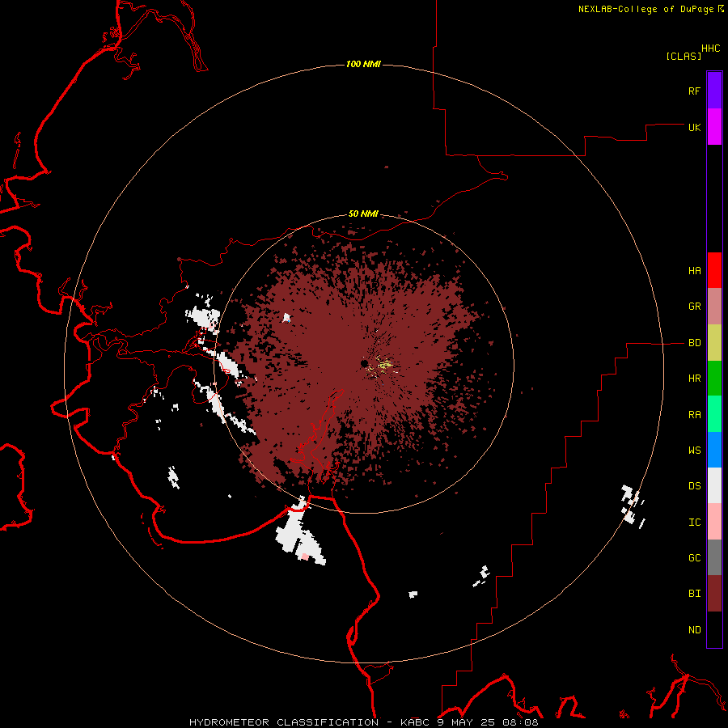
Task: Click the [CLAS] legend header
Action: pos(684,56)
